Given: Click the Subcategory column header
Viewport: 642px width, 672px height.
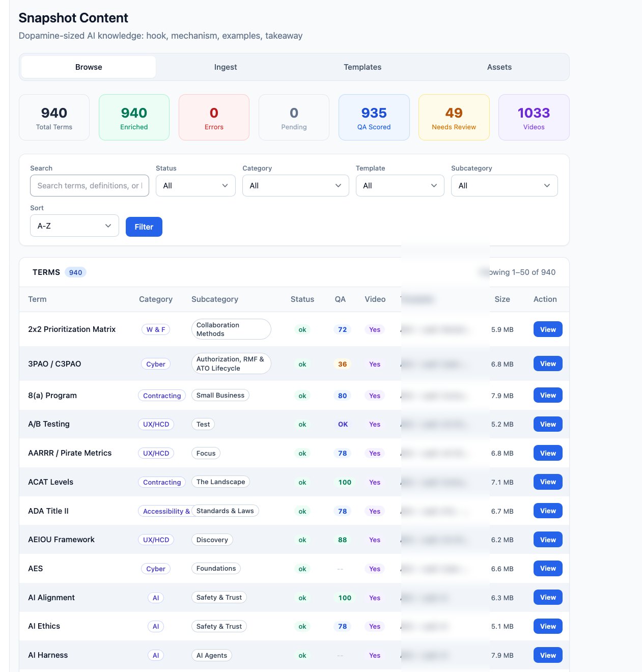Looking at the screenshot, I should point(215,299).
